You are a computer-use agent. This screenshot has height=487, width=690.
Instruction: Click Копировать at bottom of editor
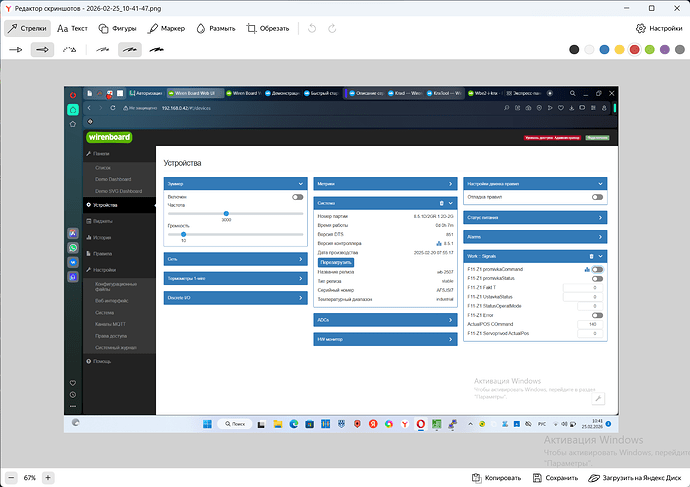coord(496,478)
